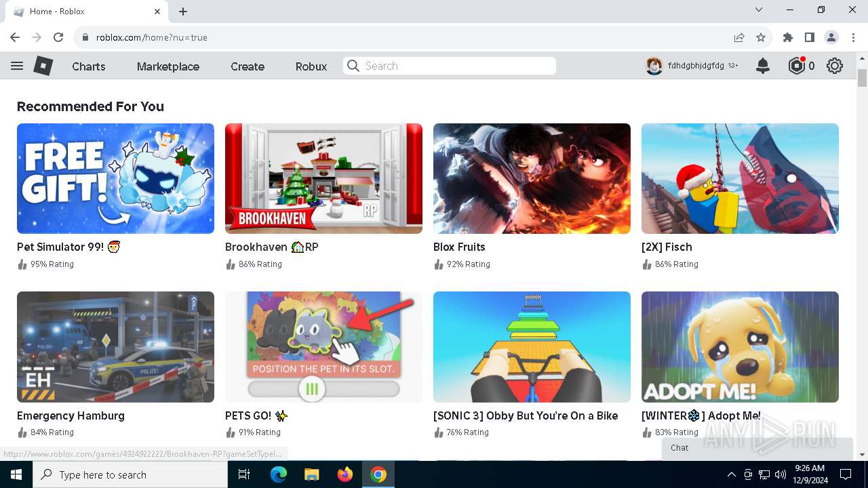Open the taskbar clock showing 9:26 AM

tap(810, 474)
